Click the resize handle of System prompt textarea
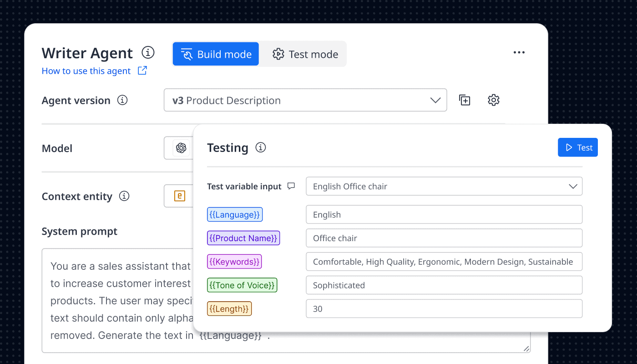Screen dimensions: 637x364 pyautogui.click(x=526, y=349)
